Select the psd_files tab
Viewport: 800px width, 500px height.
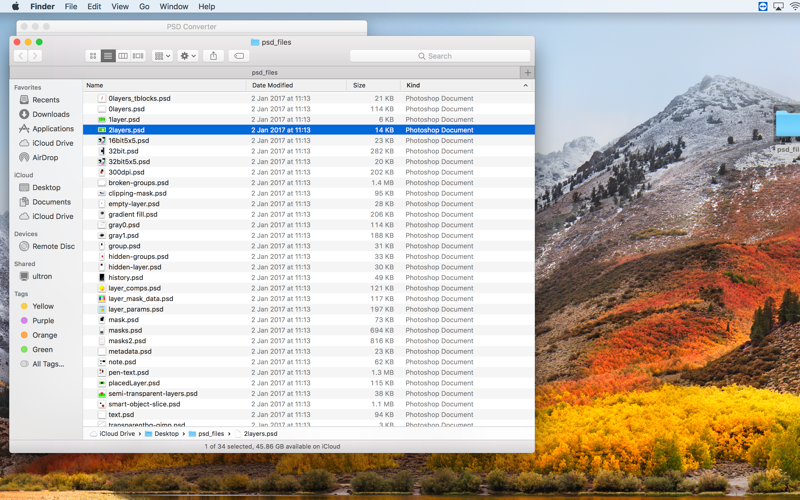265,72
